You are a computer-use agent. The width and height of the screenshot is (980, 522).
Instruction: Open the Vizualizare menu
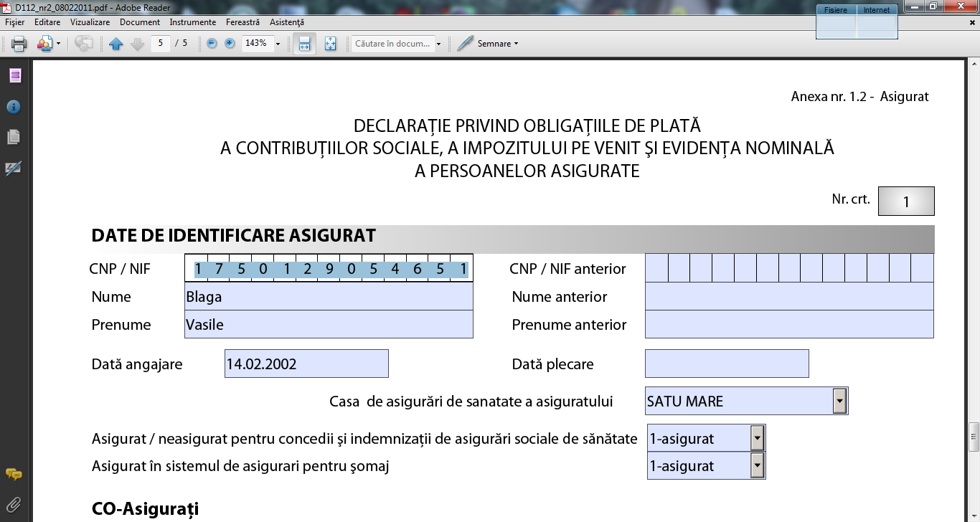(x=90, y=22)
